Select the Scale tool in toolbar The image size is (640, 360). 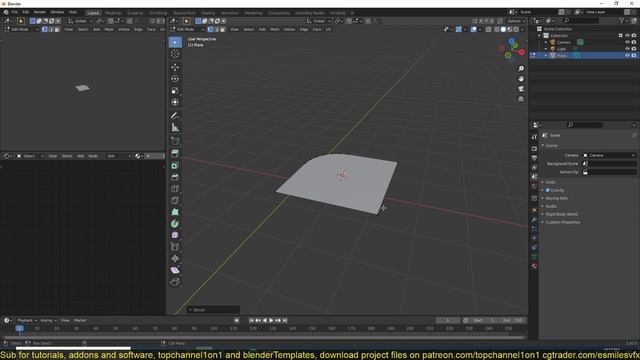coord(175,91)
